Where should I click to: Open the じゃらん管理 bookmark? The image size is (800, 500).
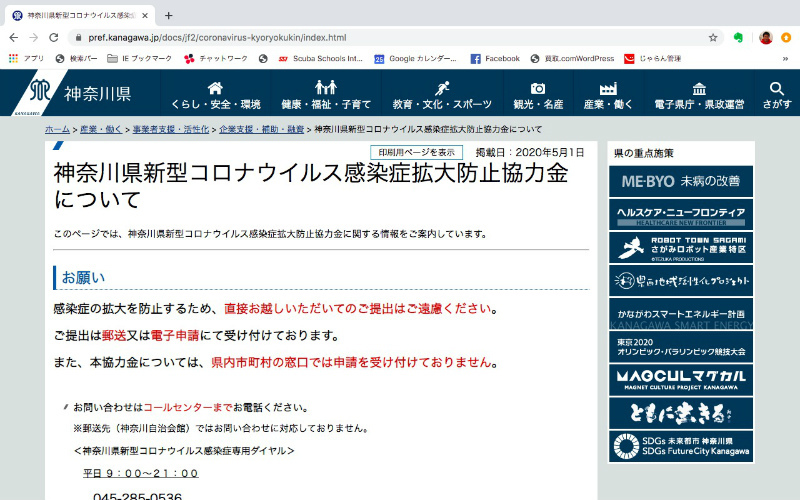(x=653, y=59)
